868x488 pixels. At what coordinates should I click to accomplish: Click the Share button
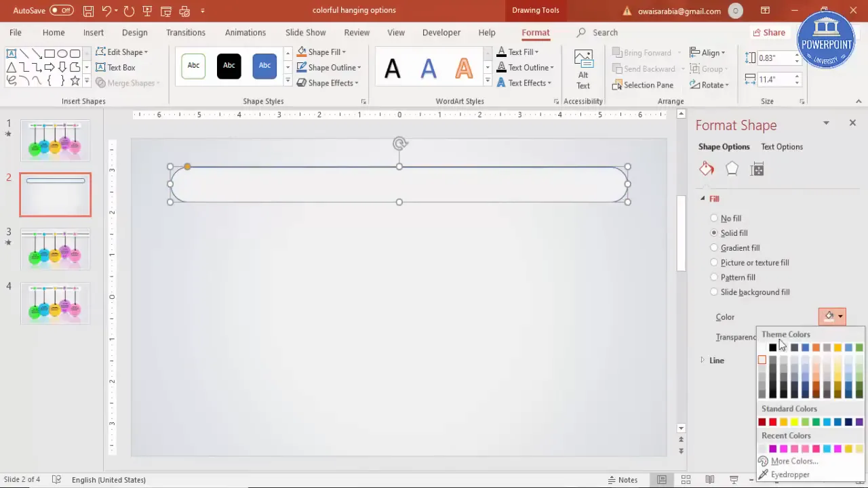(769, 33)
